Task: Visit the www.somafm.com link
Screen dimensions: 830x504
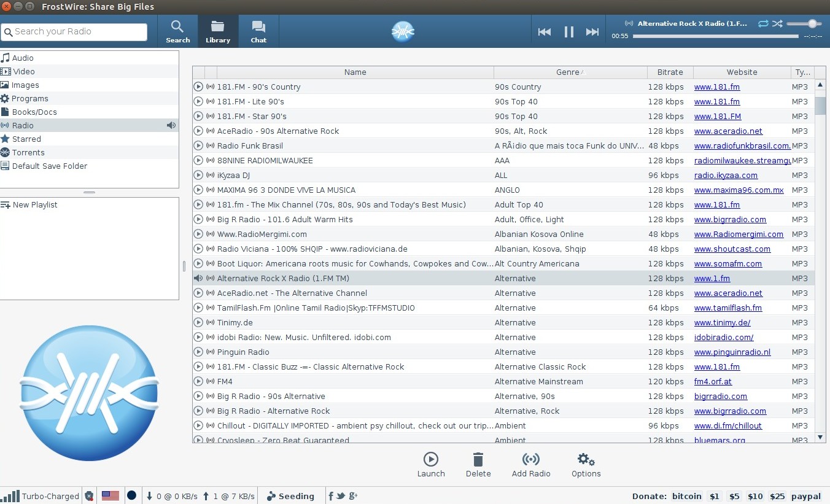Action: (728, 263)
